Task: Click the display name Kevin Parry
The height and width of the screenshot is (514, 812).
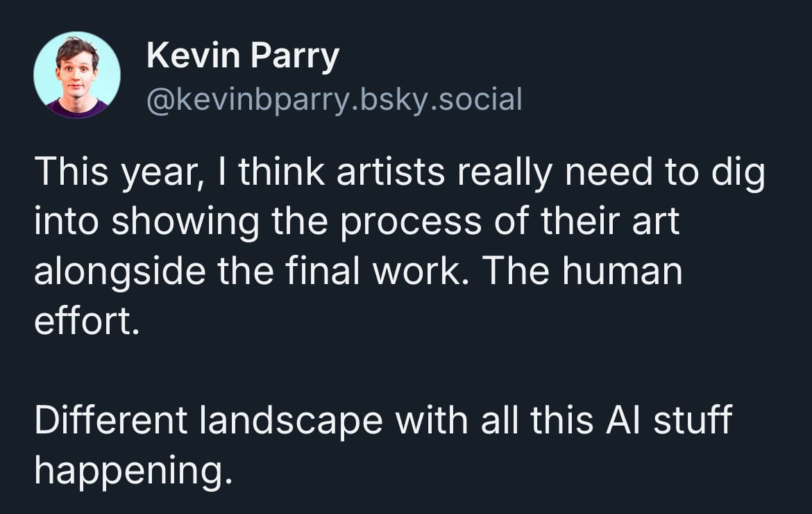Action: [x=242, y=56]
